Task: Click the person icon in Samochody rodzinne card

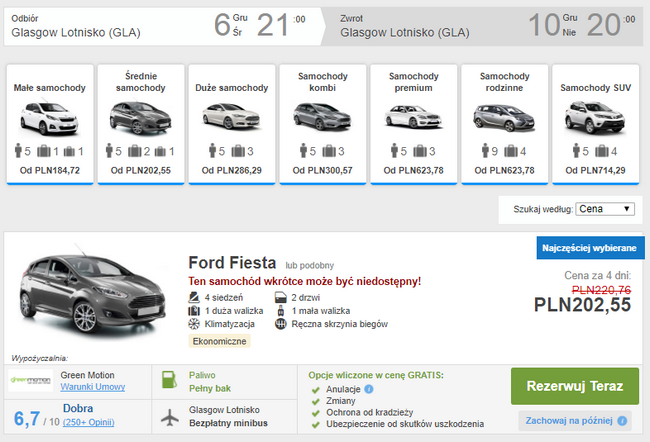Action: pos(485,151)
